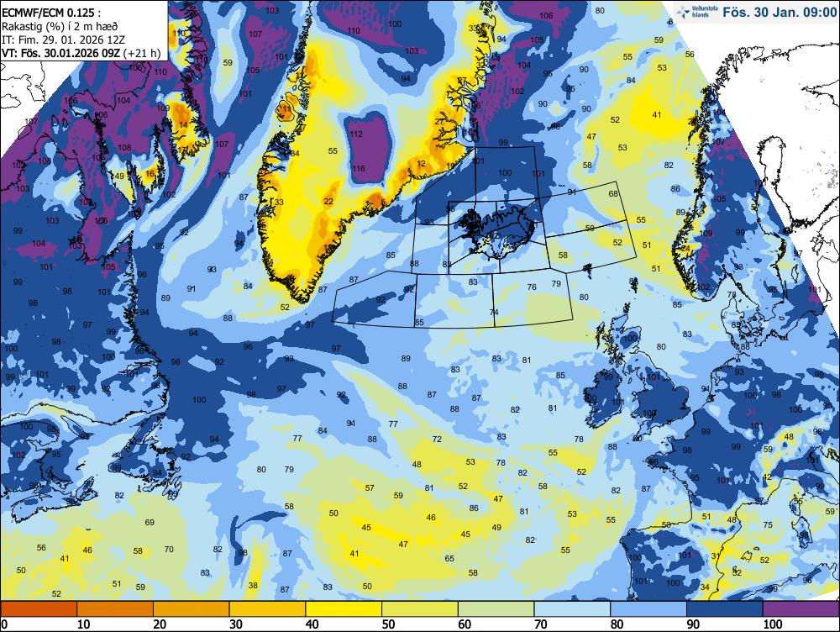This screenshot has height=632, width=840.
Task: Click the "57" value in the yellow Atlantic zone
Action: coord(370,487)
